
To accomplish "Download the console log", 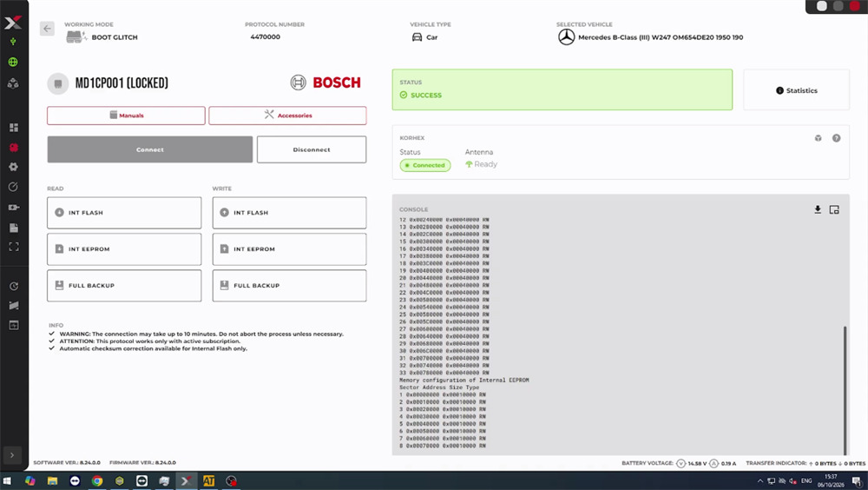I will pos(818,209).
